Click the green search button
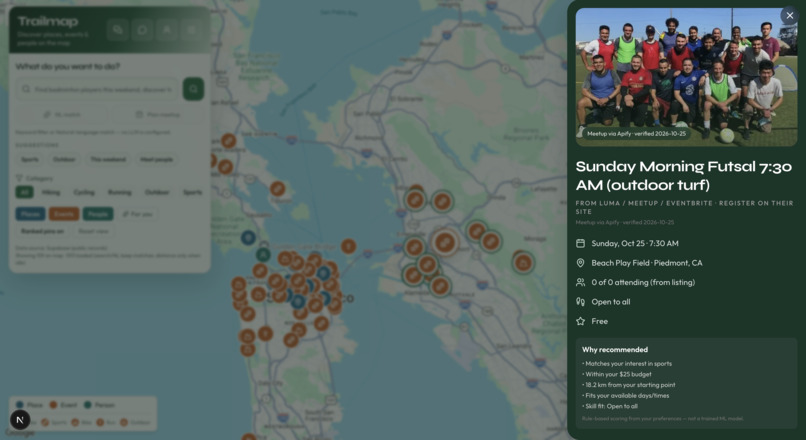806x440 pixels. point(193,89)
